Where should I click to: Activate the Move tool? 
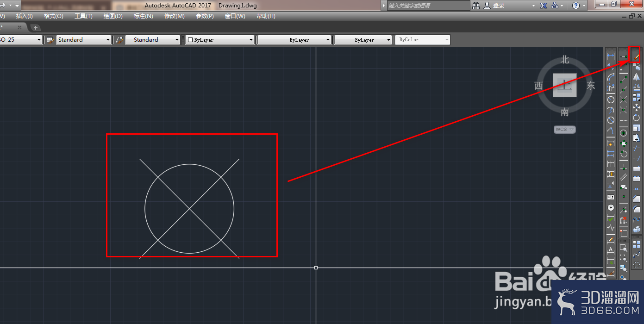637,107
